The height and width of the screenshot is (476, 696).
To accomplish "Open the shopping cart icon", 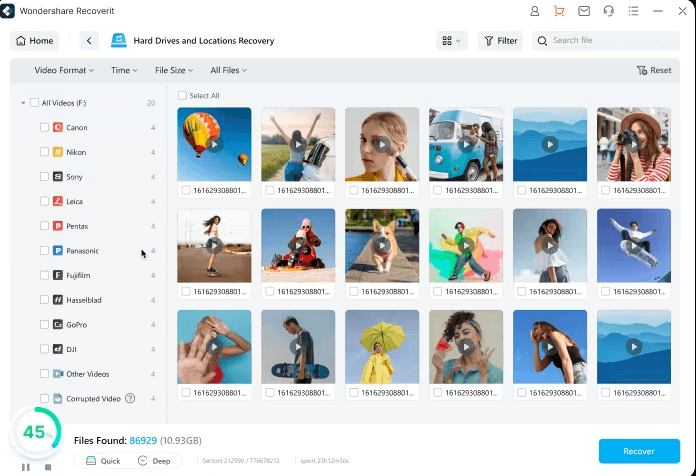I will pyautogui.click(x=559, y=11).
